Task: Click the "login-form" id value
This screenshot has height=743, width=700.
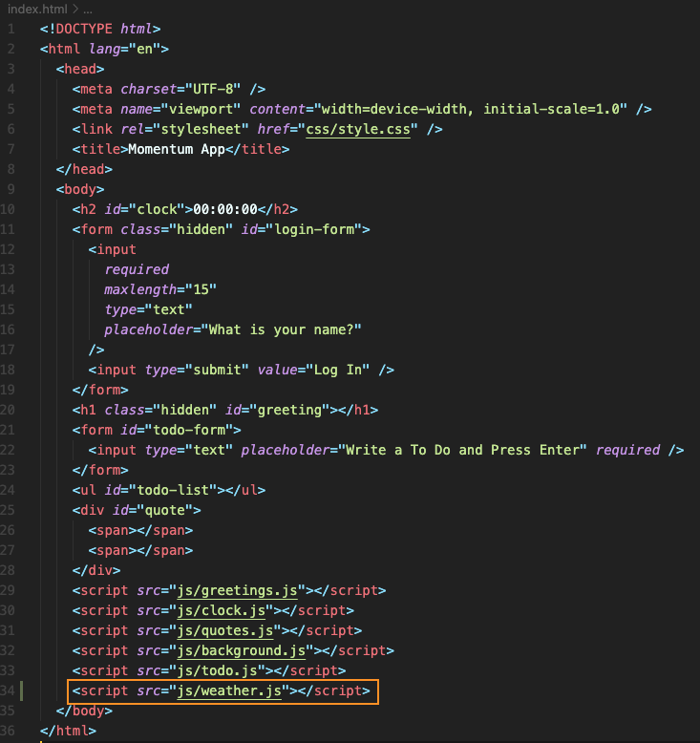Action: coord(314,229)
